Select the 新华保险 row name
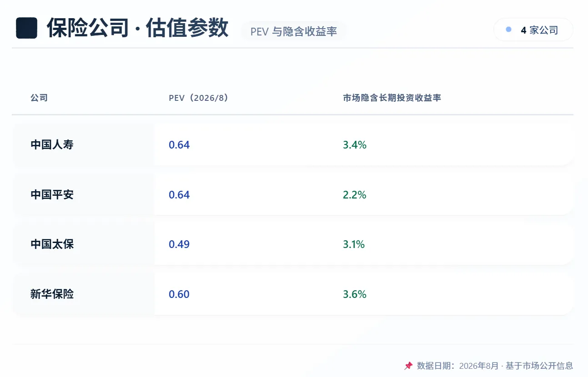 (52, 294)
